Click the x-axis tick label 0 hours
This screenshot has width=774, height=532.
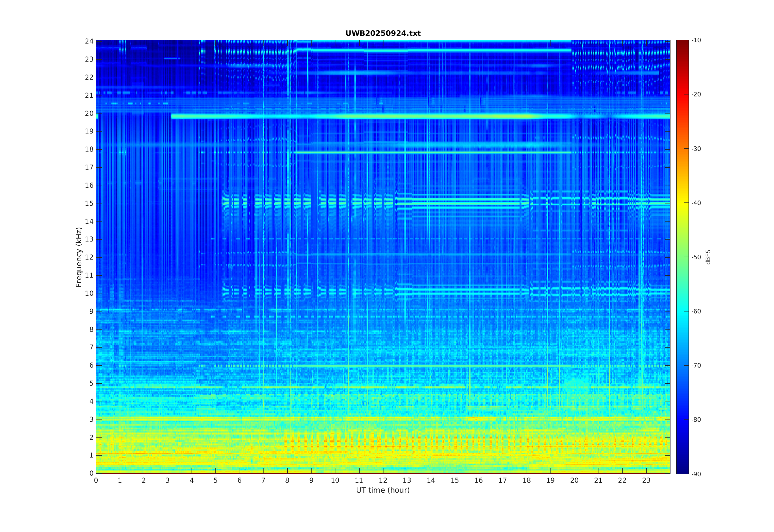point(96,480)
